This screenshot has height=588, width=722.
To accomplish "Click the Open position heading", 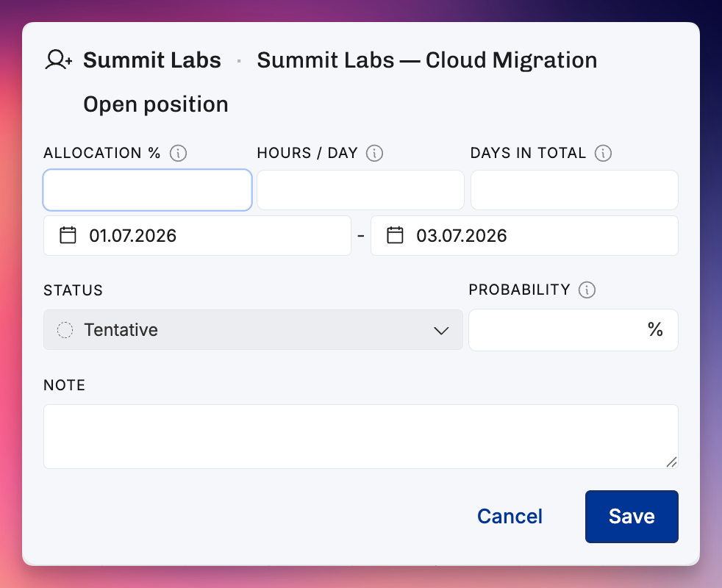I will [156, 104].
